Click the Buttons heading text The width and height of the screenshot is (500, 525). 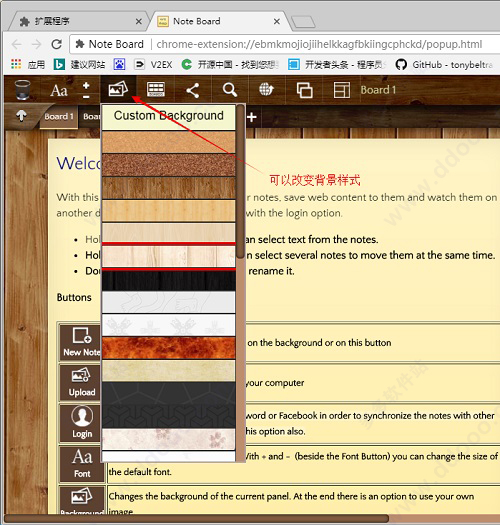click(x=74, y=297)
